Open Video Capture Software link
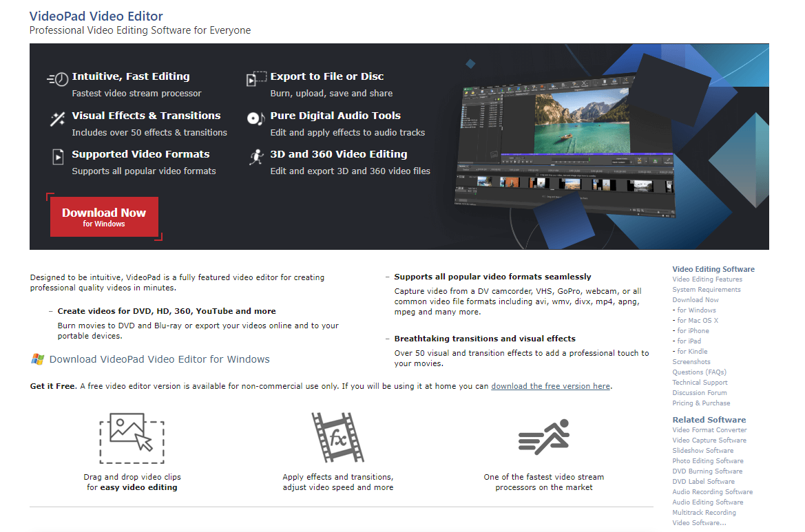805x532 pixels. tap(709, 440)
